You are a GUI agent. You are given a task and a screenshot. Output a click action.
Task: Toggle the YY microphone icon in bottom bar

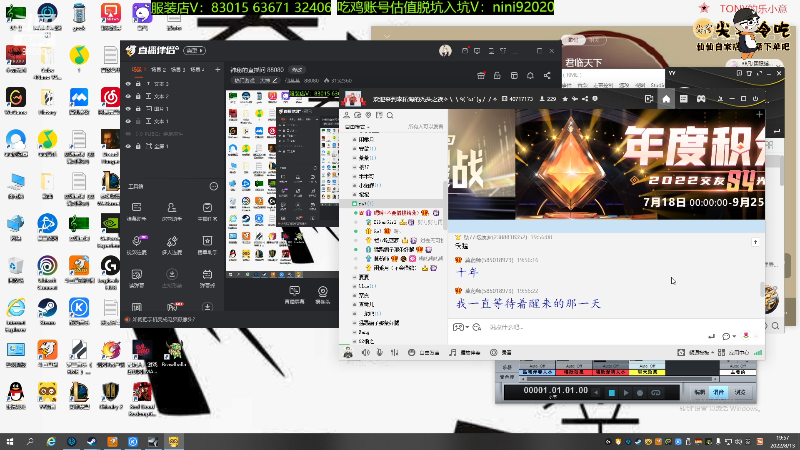point(380,353)
